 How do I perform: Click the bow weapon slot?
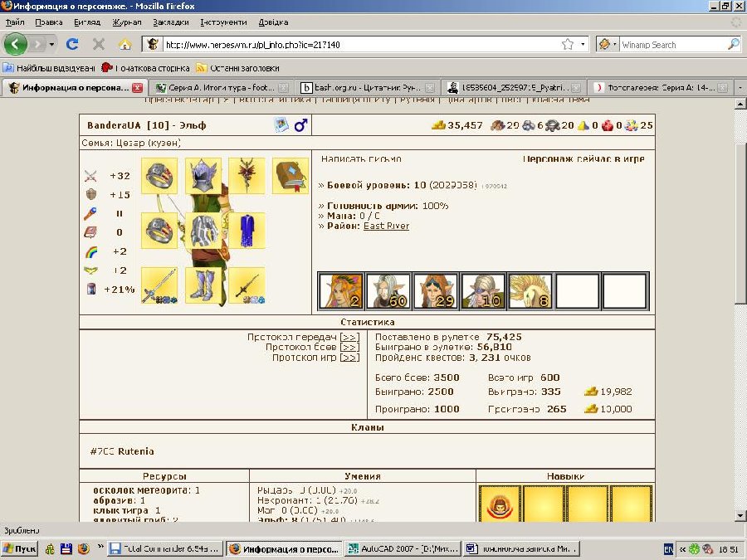[247, 285]
